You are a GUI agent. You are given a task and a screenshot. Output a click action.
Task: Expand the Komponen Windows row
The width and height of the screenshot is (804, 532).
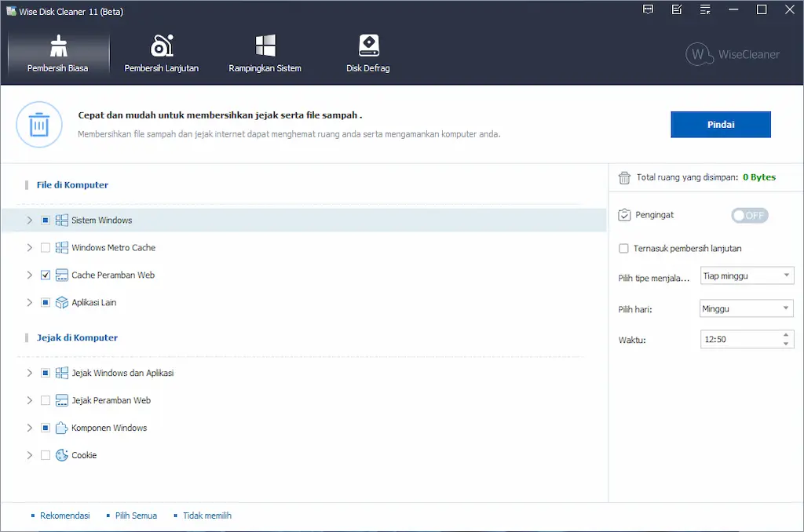30,428
